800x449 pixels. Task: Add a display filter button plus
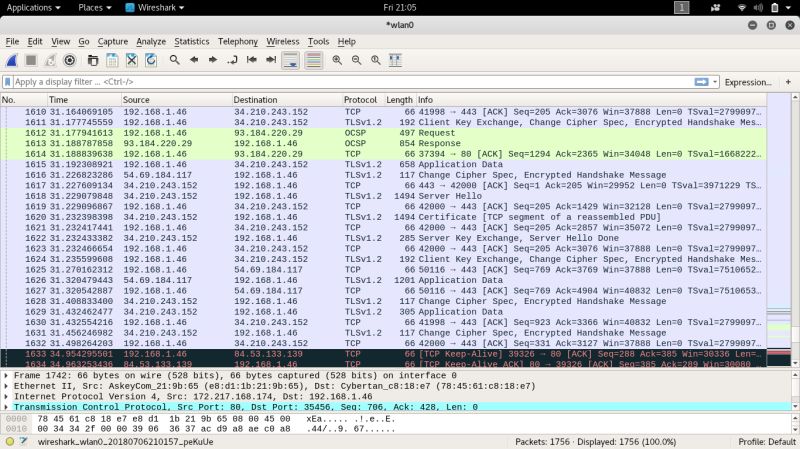point(788,82)
